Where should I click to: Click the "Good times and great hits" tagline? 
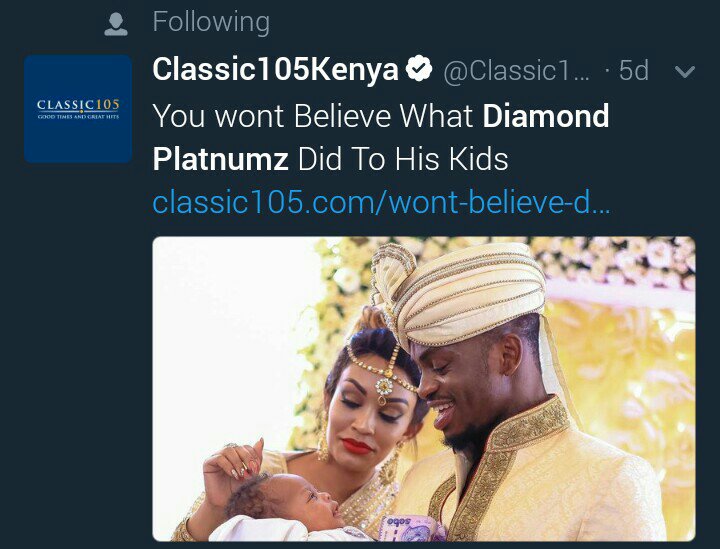[x=78, y=117]
